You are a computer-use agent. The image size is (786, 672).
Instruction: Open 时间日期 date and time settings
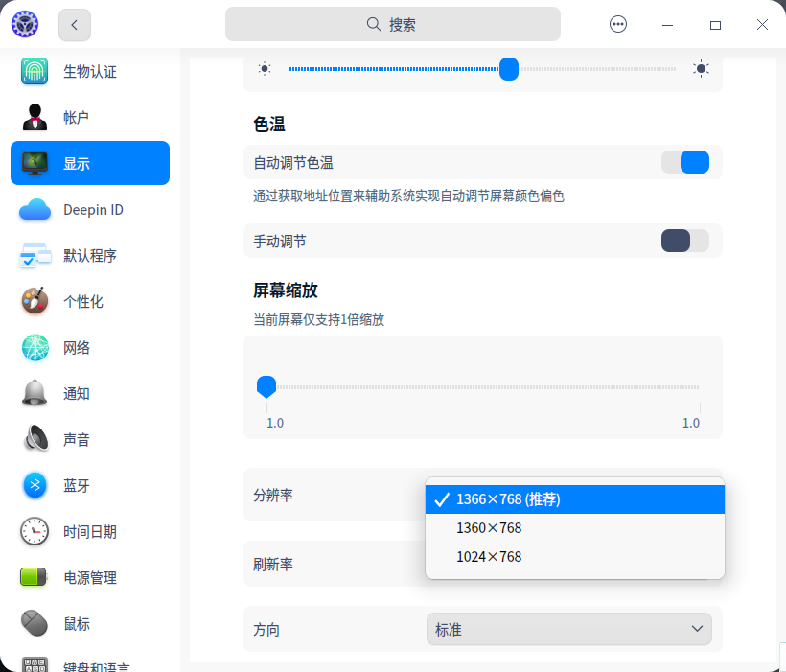click(35, 532)
